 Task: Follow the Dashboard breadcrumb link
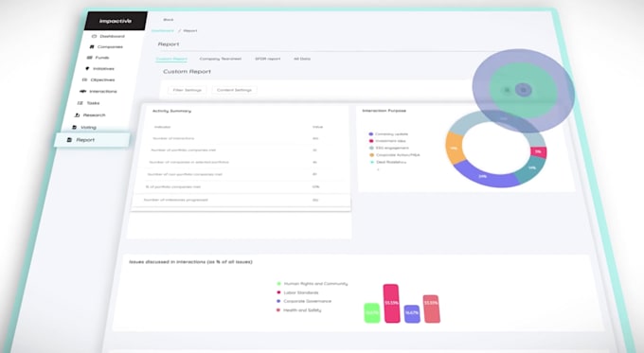[163, 30]
